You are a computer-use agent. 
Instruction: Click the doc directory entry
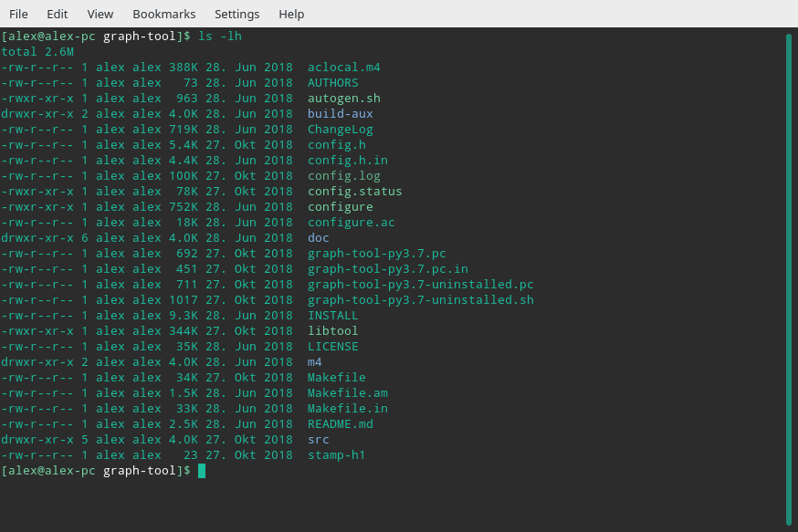(x=318, y=238)
